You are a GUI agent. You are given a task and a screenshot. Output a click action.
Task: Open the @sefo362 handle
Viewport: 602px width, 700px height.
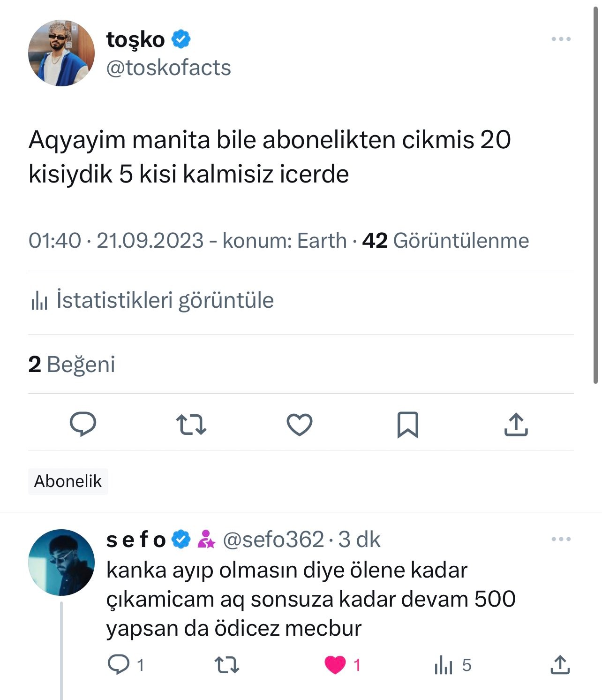pos(273,540)
